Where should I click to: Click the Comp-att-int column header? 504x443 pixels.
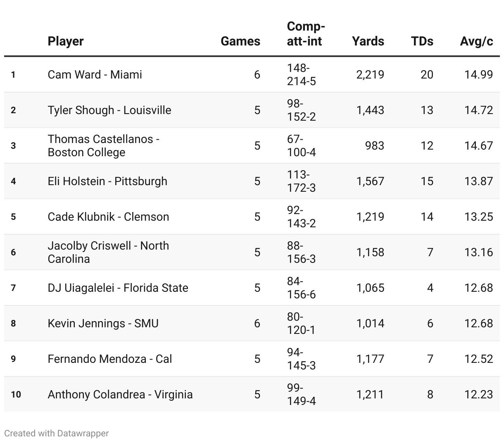(x=306, y=34)
